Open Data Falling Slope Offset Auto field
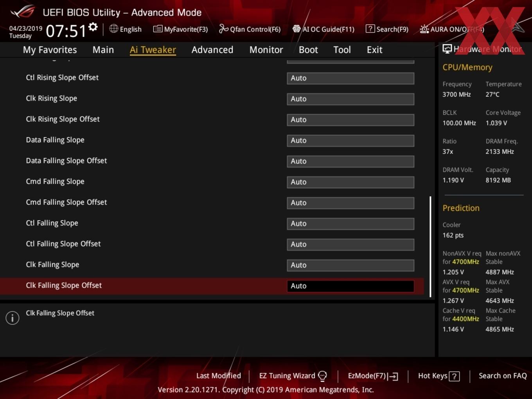This screenshot has width=532, height=399. pos(350,161)
